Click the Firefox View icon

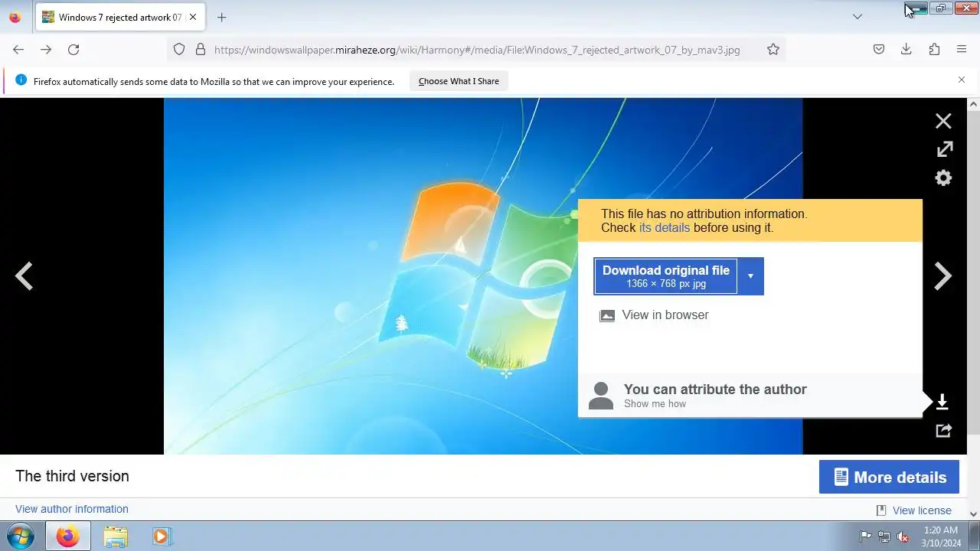[x=15, y=17]
